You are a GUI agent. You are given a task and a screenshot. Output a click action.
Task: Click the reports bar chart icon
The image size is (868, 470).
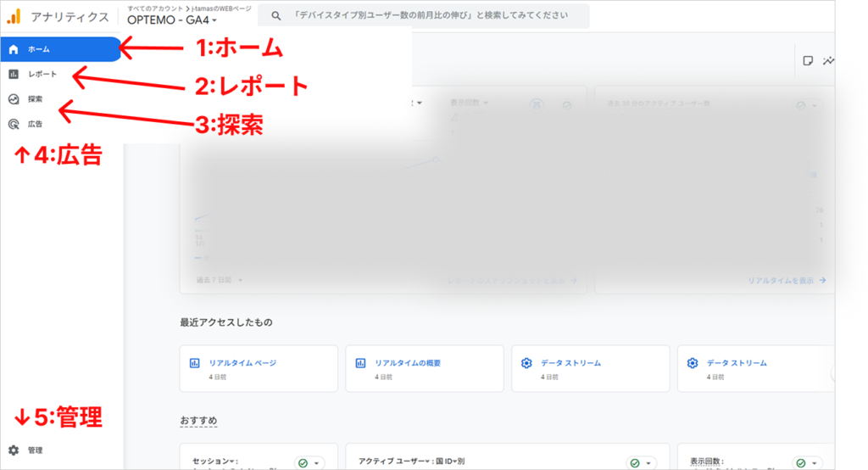coord(14,75)
